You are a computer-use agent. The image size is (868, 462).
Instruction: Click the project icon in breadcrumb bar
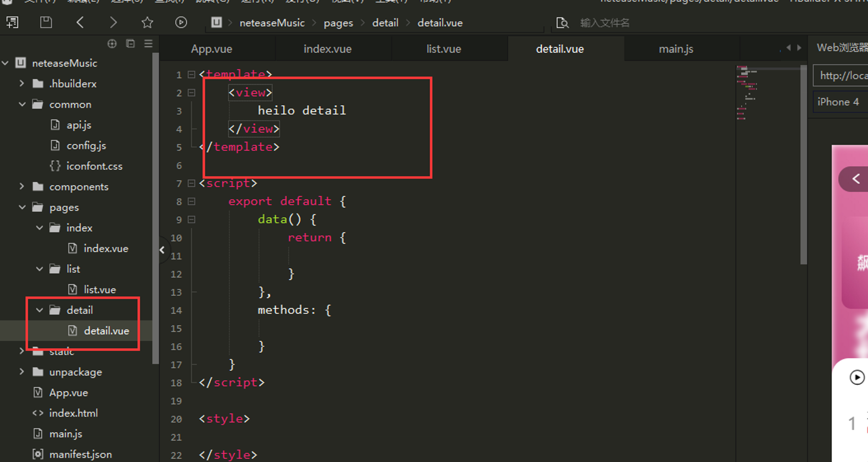216,22
